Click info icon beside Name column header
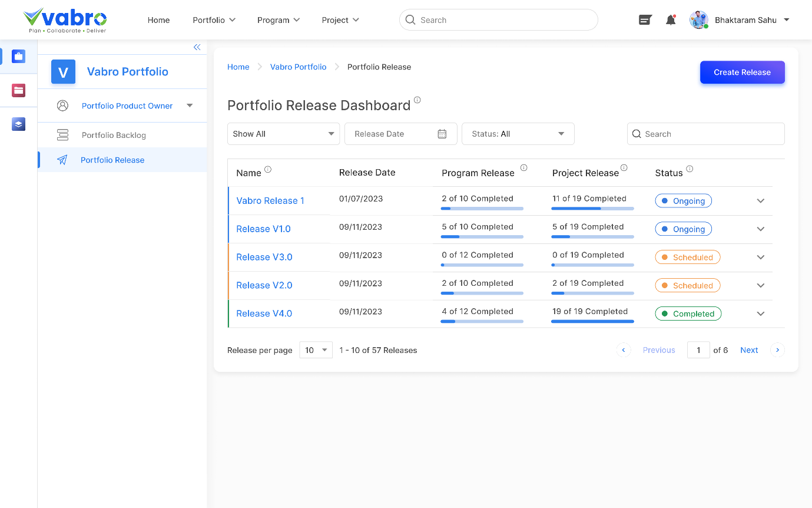The width and height of the screenshot is (812, 508). [x=268, y=169]
